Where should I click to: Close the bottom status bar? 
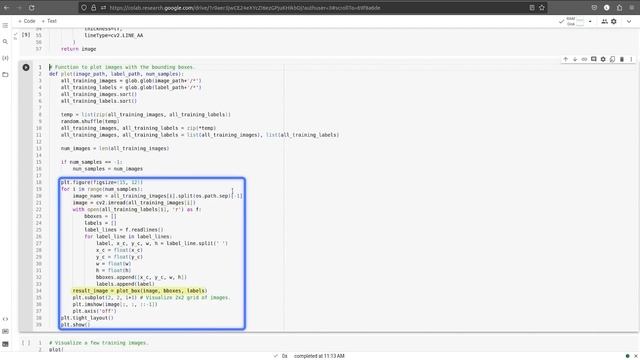636,356
